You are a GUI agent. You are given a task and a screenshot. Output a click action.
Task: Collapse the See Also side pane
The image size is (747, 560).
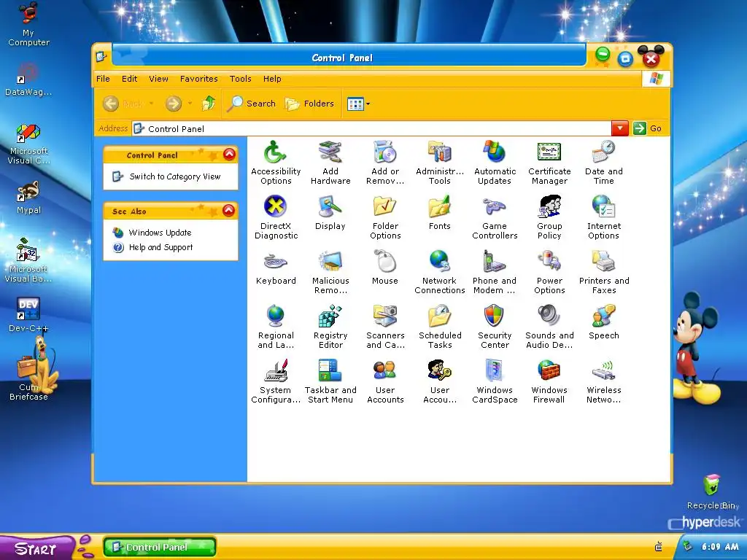[x=228, y=211]
